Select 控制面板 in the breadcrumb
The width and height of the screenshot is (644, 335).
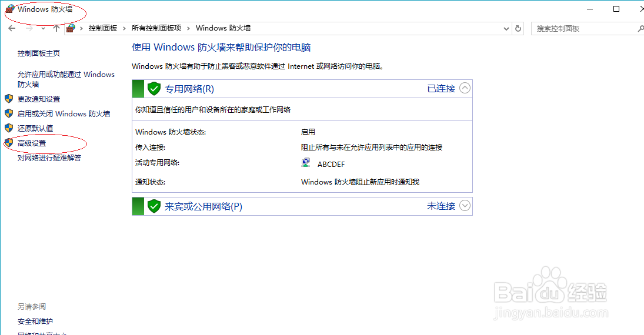click(103, 28)
